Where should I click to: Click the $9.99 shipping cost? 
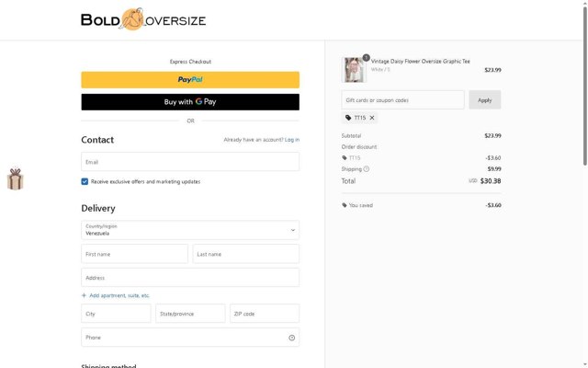[x=494, y=169]
